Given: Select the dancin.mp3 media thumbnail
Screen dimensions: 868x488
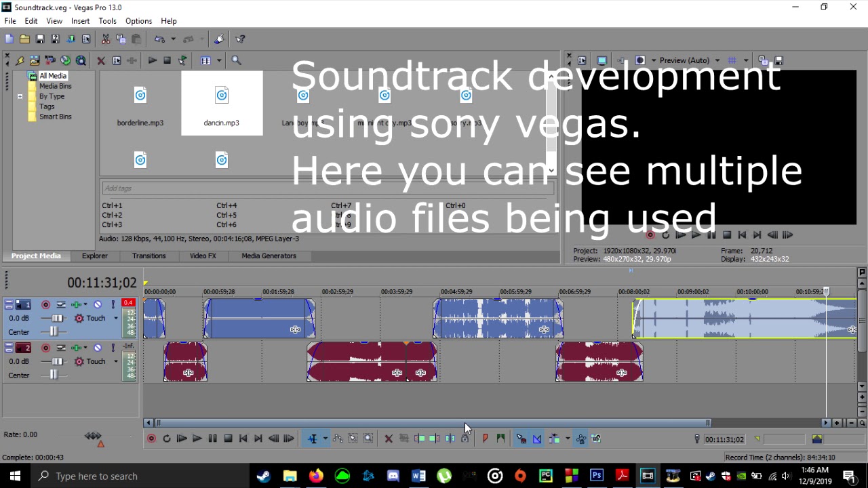Looking at the screenshot, I should pyautogui.click(x=222, y=103).
